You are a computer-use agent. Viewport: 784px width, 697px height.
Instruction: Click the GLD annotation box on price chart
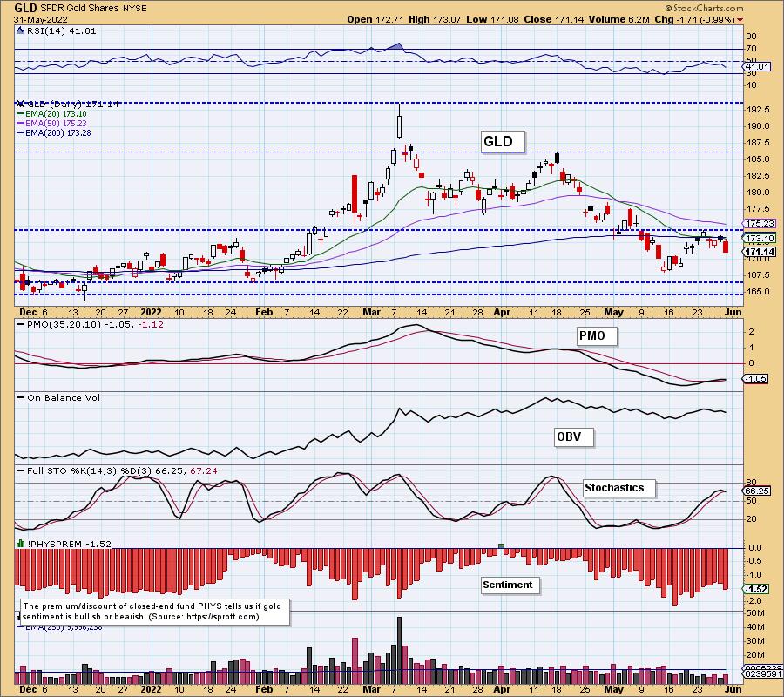point(503,141)
